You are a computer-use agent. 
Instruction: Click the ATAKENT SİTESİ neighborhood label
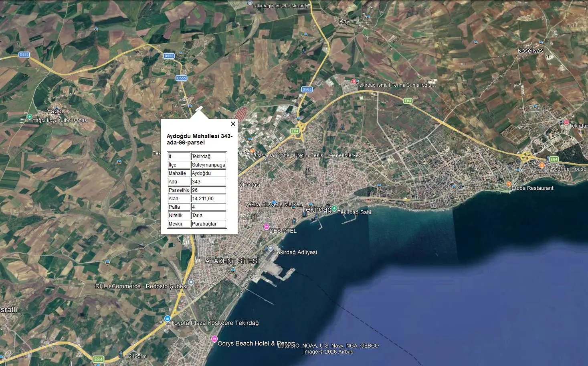(232, 261)
